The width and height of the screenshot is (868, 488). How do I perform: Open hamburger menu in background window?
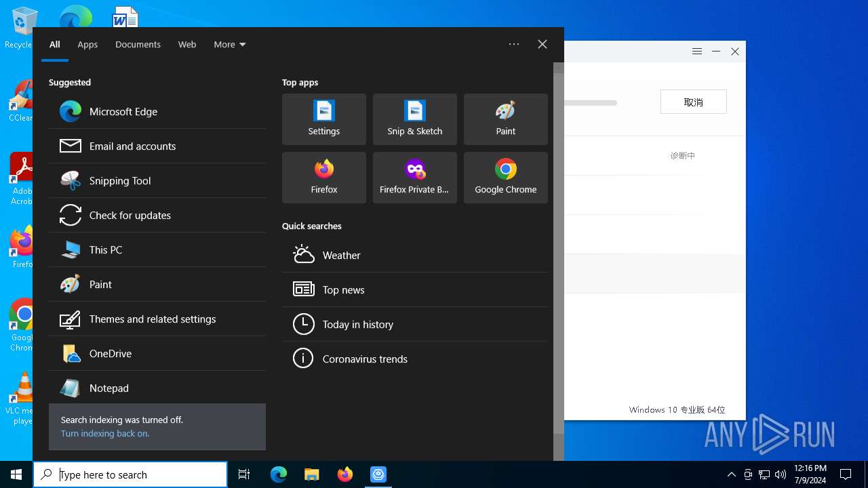697,52
